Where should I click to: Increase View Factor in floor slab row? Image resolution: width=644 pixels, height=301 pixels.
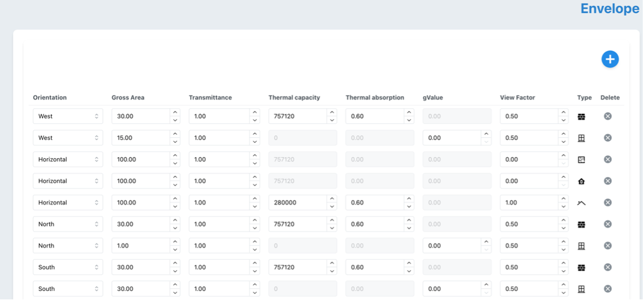pyautogui.click(x=563, y=156)
